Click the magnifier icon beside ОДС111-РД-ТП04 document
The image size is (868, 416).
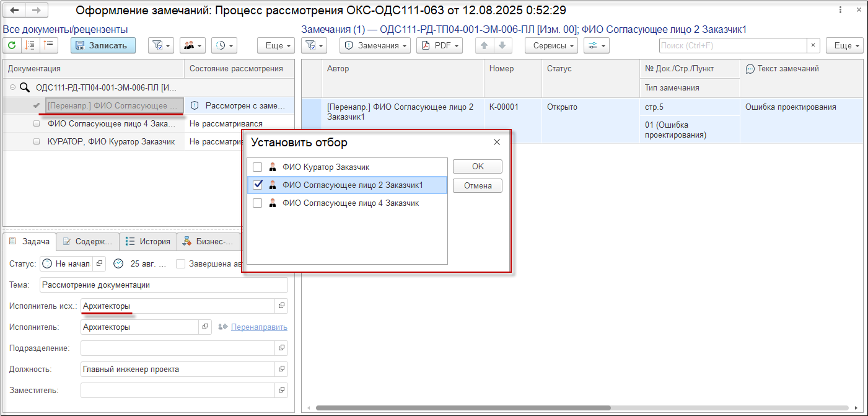[25, 87]
